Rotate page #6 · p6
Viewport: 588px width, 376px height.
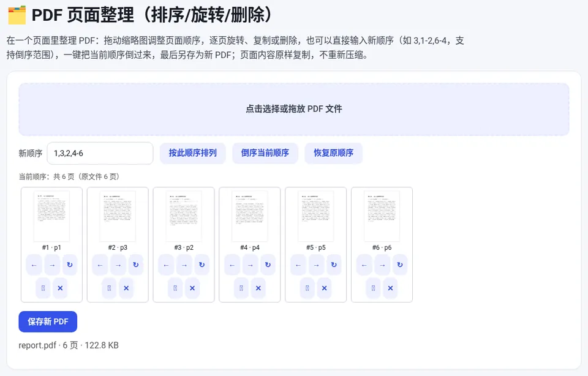(x=400, y=265)
